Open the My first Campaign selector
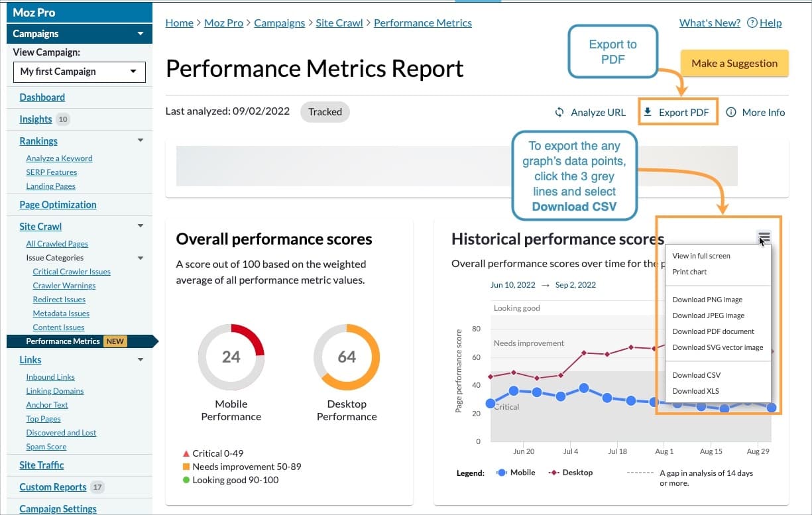 click(x=79, y=72)
